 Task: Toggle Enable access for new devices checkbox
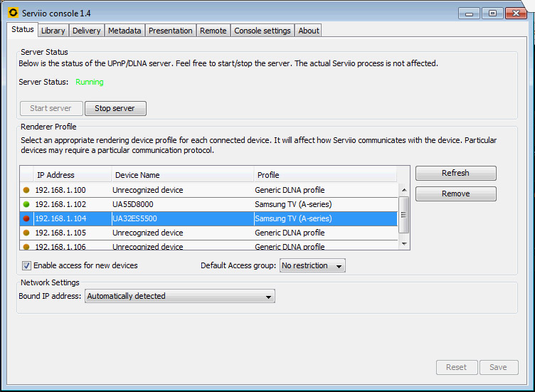click(26, 265)
